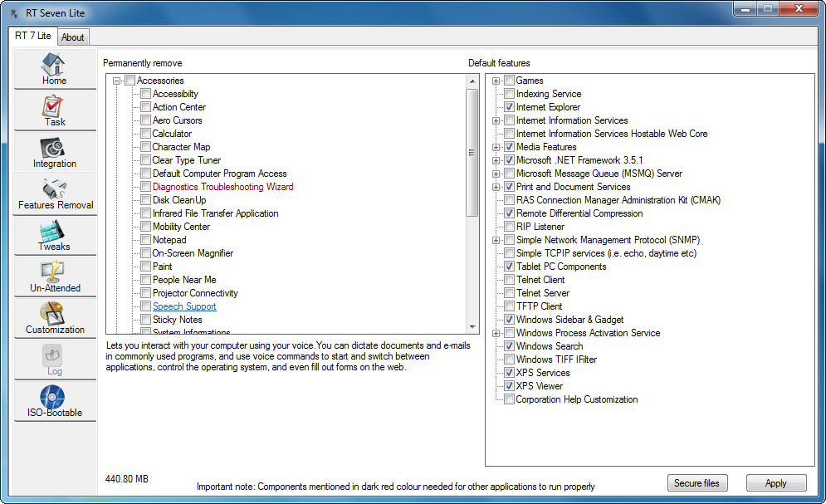Screen dimensions: 826x504
Task: Uncheck the Windows Search feature
Action: tap(510, 346)
